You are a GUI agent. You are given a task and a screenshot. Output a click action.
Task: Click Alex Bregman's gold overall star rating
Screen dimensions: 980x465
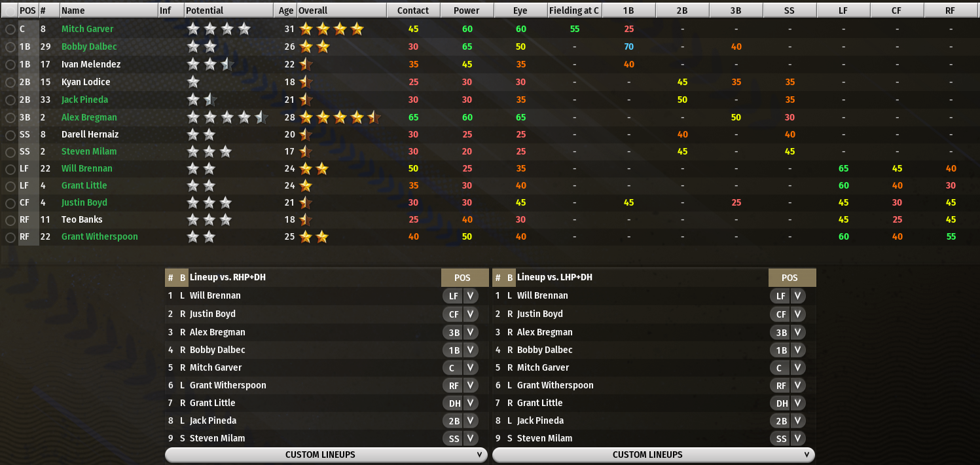(340, 118)
